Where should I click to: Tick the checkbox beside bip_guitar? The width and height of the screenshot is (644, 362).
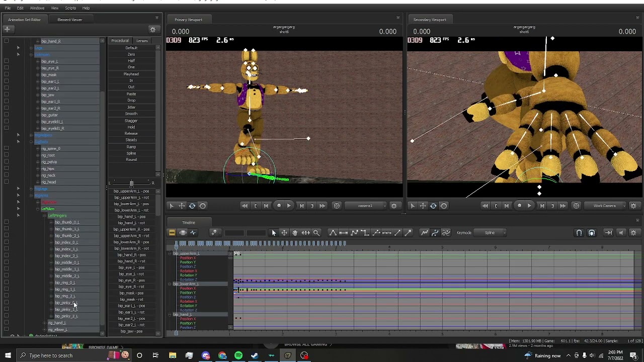tap(6, 115)
